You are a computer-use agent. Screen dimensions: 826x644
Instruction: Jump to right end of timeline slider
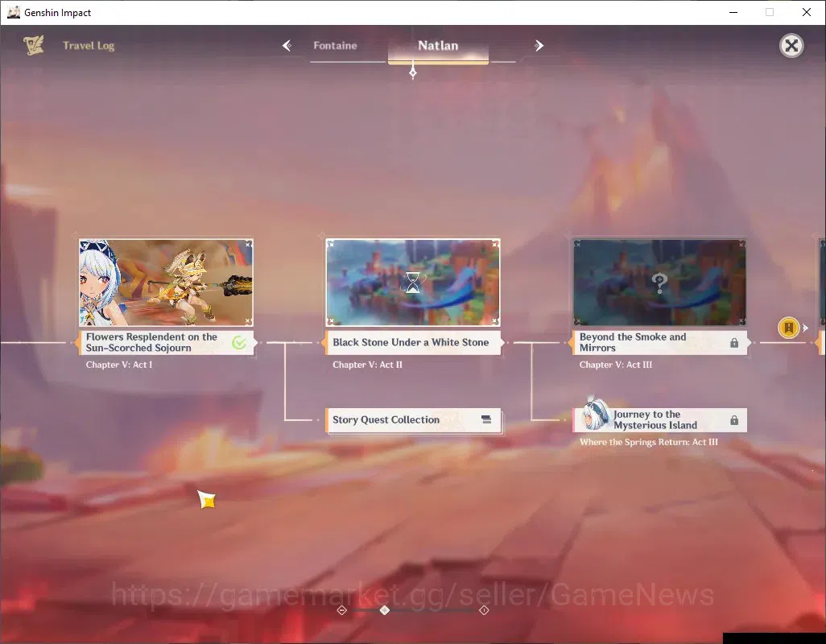click(484, 610)
